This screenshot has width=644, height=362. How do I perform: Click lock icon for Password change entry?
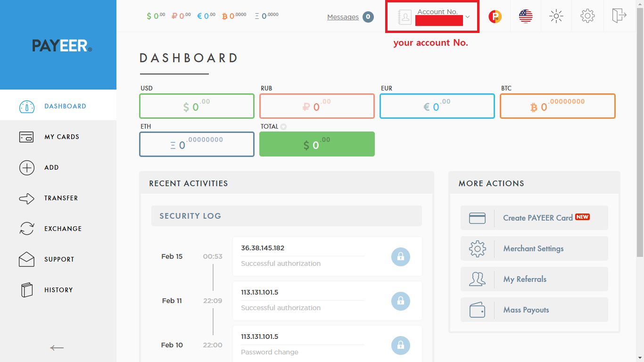(400, 345)
